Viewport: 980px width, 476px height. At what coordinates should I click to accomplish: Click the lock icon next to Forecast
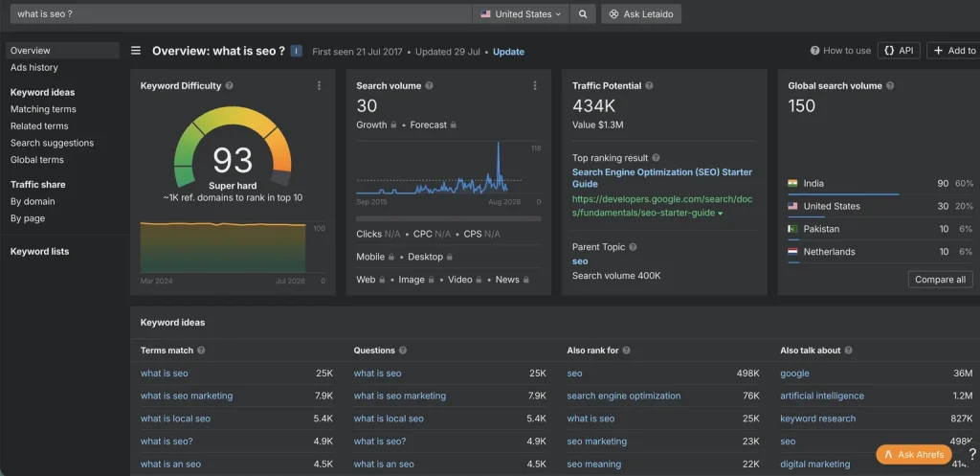click(x=453, y=125)
